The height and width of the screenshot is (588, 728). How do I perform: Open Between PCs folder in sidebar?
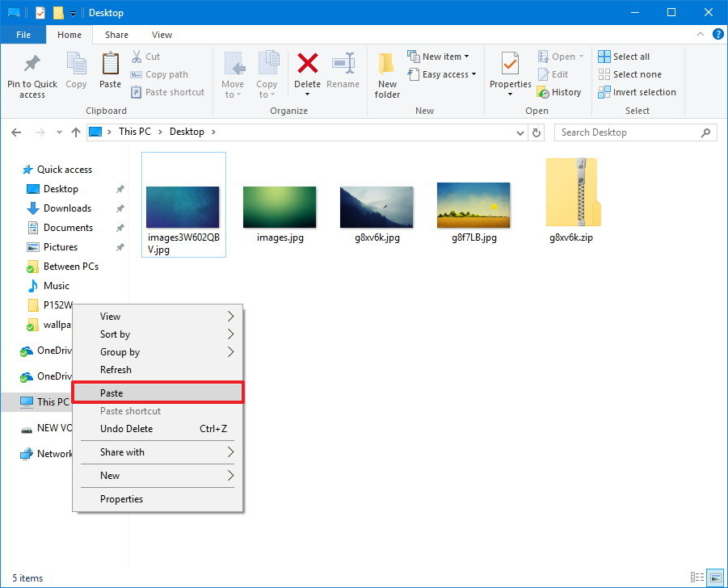point(63,267)
